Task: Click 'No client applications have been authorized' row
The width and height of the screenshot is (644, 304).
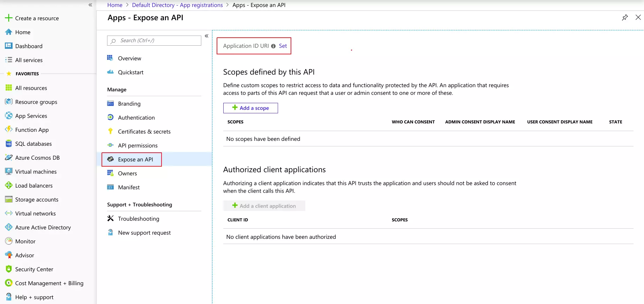Action: coord(428,237)
